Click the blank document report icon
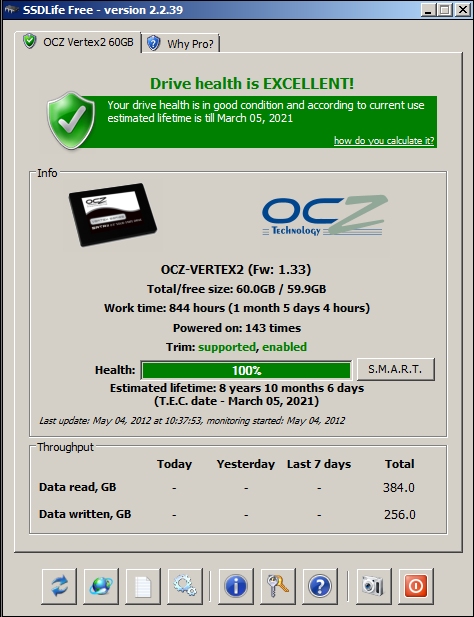 [143, 586]
